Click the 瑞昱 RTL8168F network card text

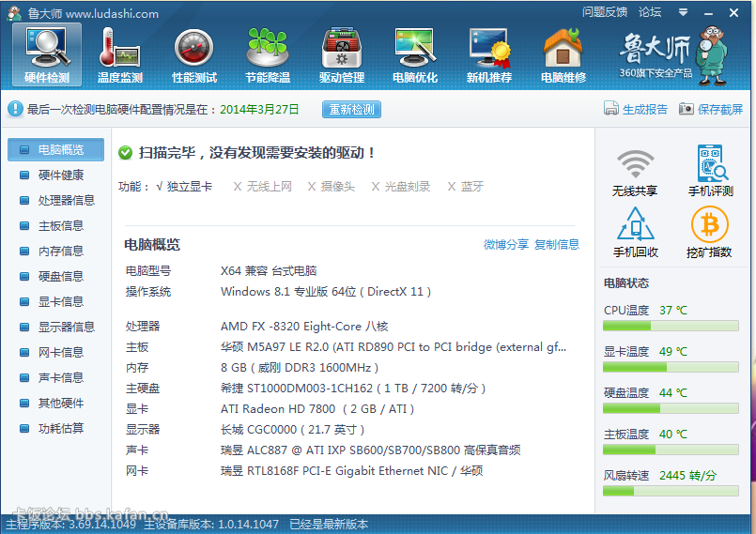[351, 471]
